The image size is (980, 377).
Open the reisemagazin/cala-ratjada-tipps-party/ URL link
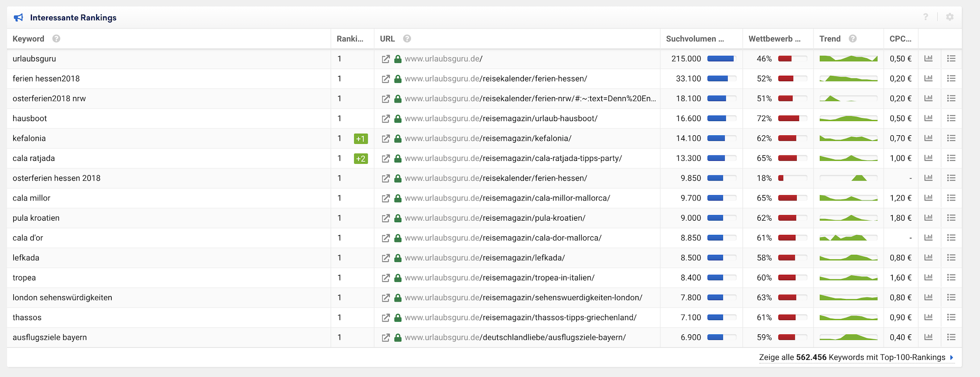coord(513,158)
